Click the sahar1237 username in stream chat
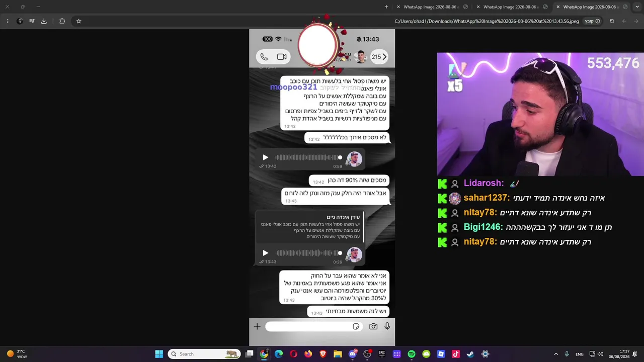Screen dimensions: 644x362 (x=487, y=198)
